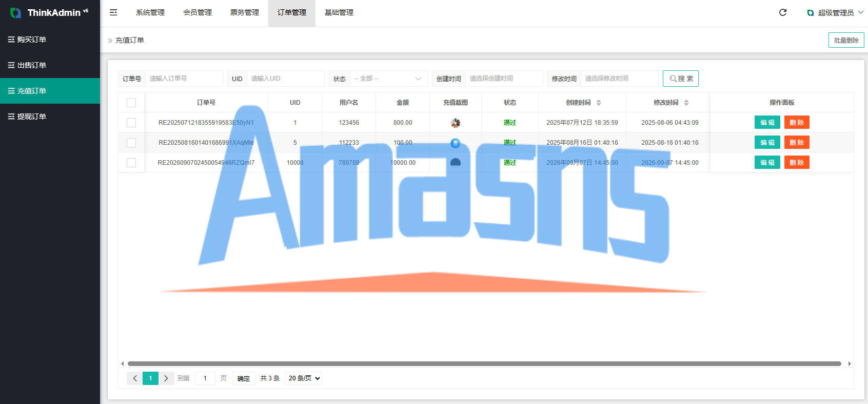Viewport: 868px width, 404px height.
Task: Click the 充值订单 breadcrumb title
Action: pos(130,40)
